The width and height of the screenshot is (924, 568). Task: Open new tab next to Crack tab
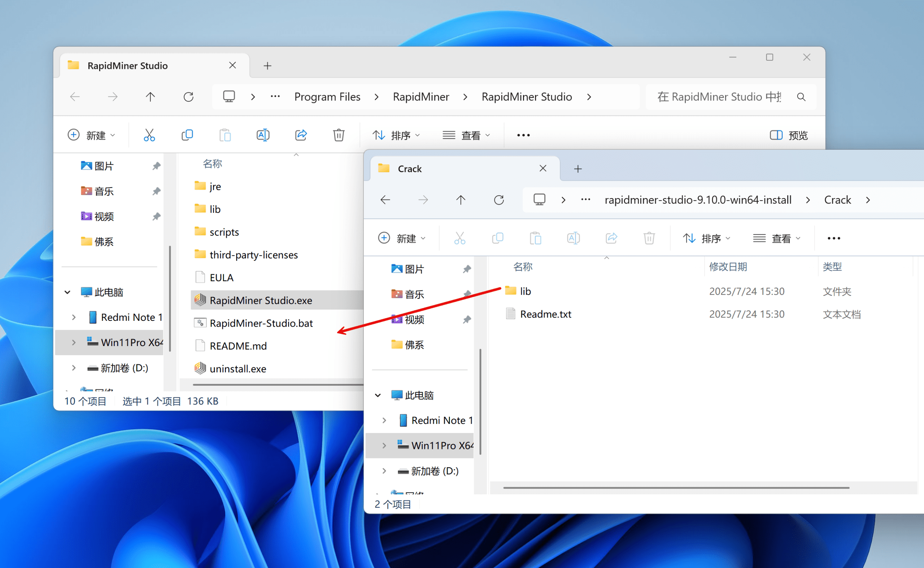coord(577,169)
